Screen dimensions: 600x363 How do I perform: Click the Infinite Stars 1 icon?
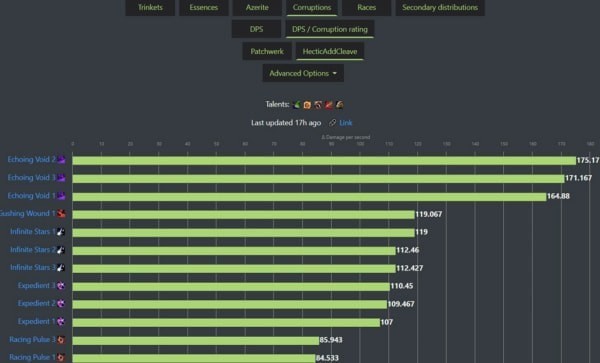click(x=61, y=232)
